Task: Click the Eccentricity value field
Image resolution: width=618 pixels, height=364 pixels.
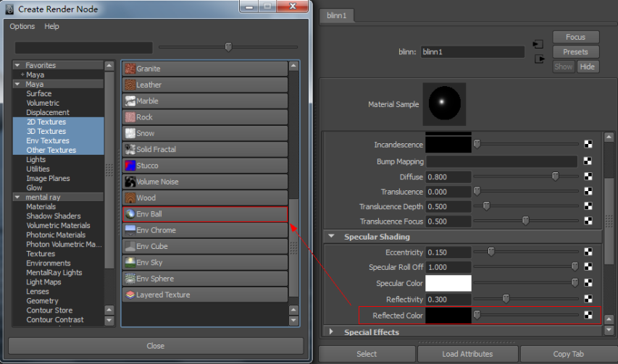Action: (x=448, y=252)
